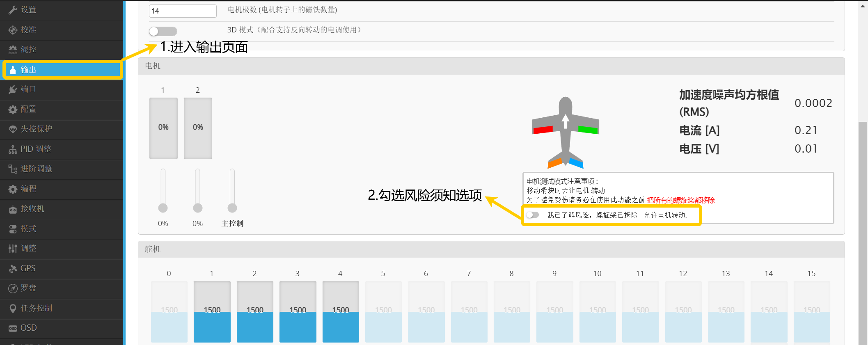868x345 pixels.
Task: Click the map pin icon beside 任务控制
Action: 13,308
